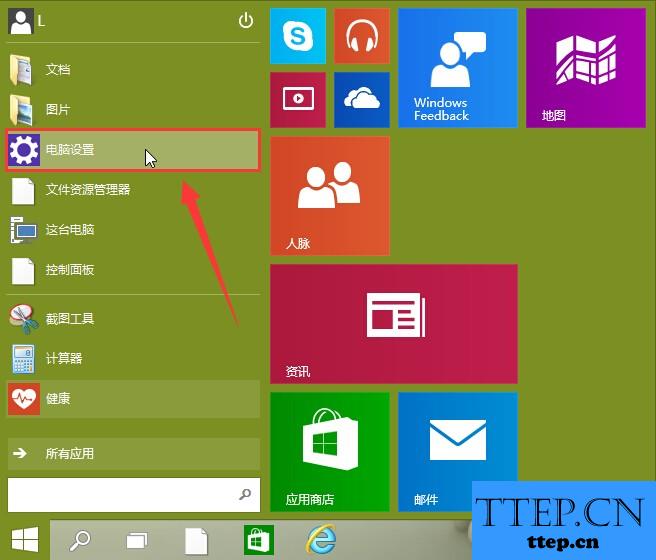
Task: Open the OneDrive cloud tile
Action: coord(362,100)
